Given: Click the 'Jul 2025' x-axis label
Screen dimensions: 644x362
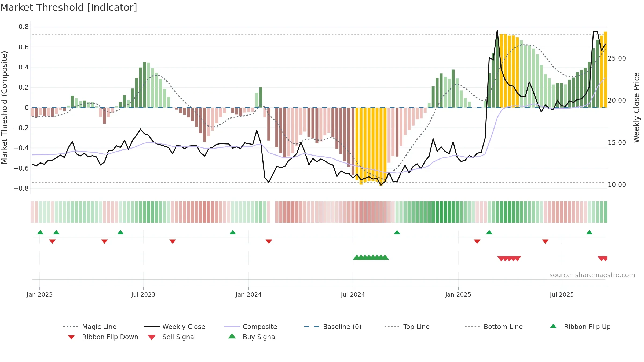Looking at the screenshot, I should pos(562,294).
